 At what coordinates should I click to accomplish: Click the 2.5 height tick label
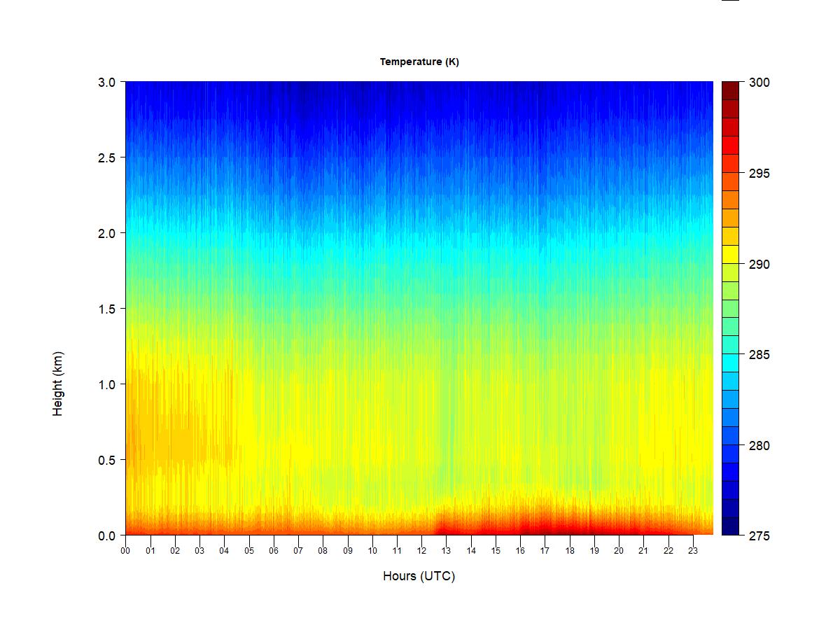106,157
